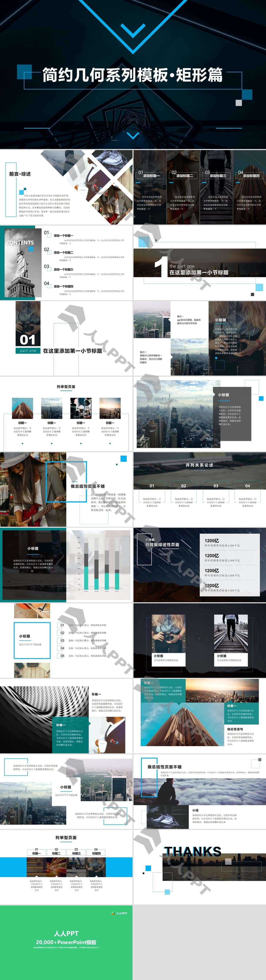
Task: Click the 20,000+PowerPoint模板 text
Action: click(x=66, y=942)
